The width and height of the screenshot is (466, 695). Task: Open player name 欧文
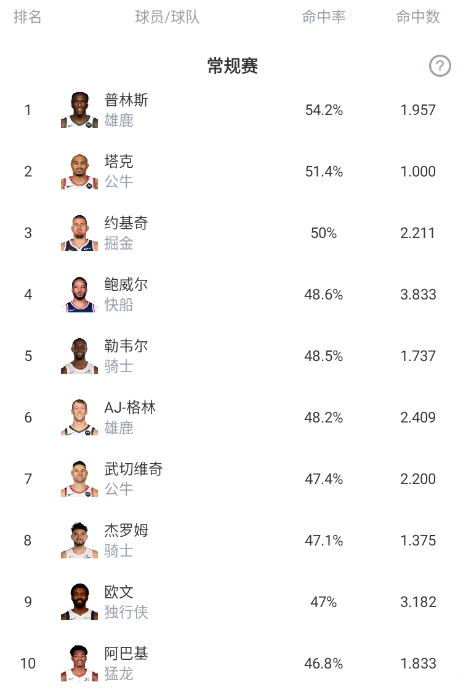[x=119, y=592]
